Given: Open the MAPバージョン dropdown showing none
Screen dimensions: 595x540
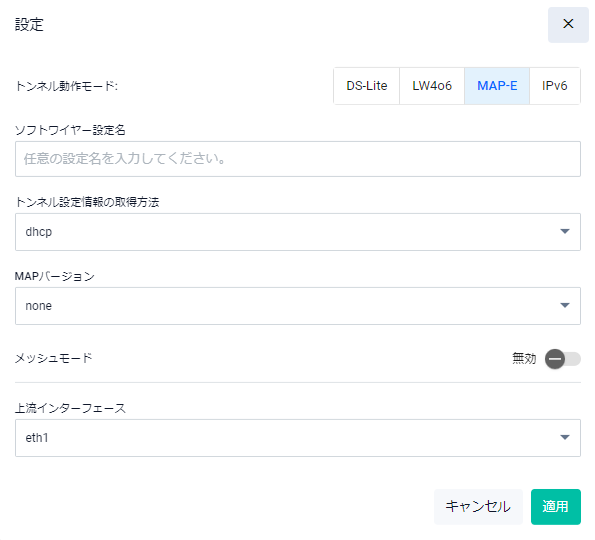Looking at the screenshot, I should (298, 305).
